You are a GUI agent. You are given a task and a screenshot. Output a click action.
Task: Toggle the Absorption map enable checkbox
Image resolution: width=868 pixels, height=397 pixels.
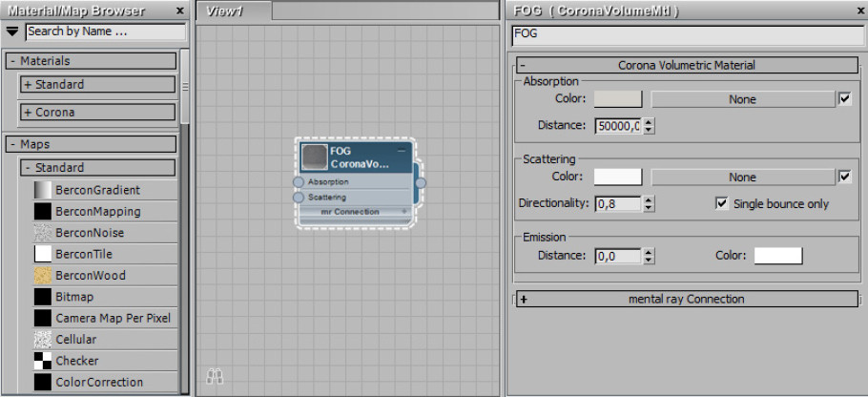[x=845, y=99]
